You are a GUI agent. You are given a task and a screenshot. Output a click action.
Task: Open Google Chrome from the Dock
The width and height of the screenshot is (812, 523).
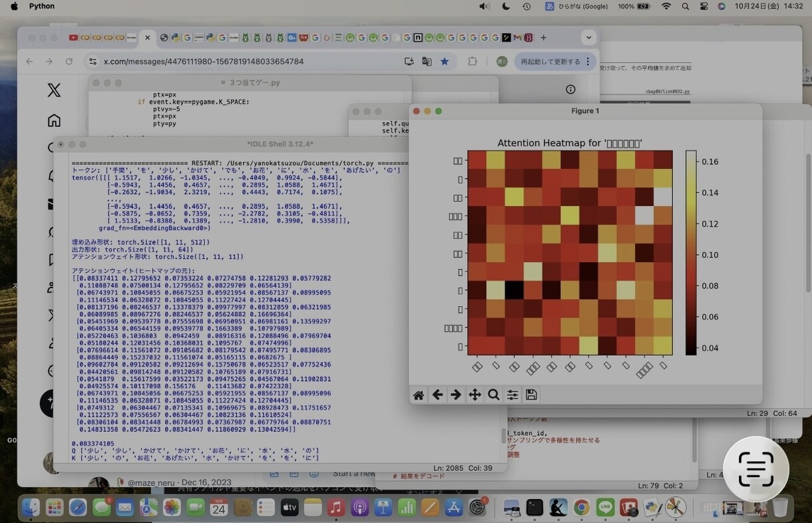coord(582,508)
